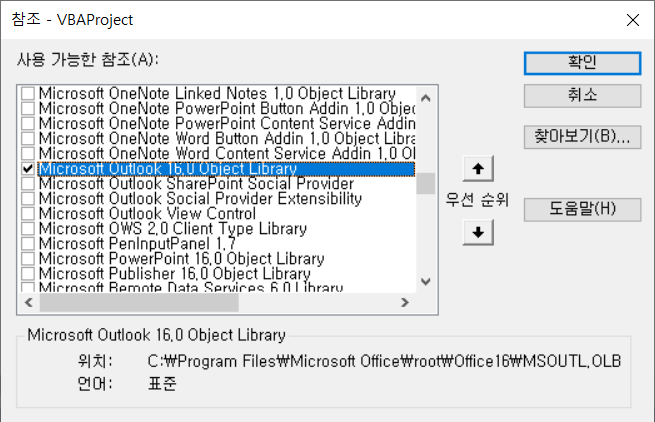Check Microsoft OWS 2.0 Client Type Library
Screen dimensions: 655x422
click(x=28, y=229)
